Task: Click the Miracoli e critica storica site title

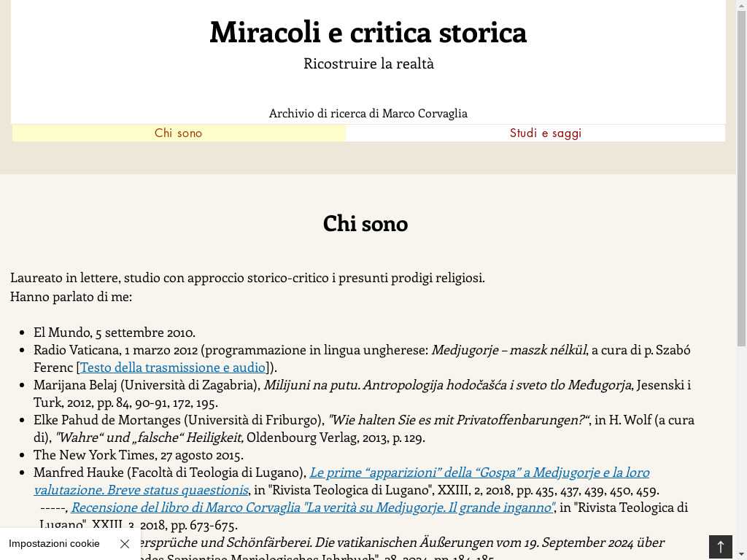Action: pyautogui.click(x=368, y=32)
